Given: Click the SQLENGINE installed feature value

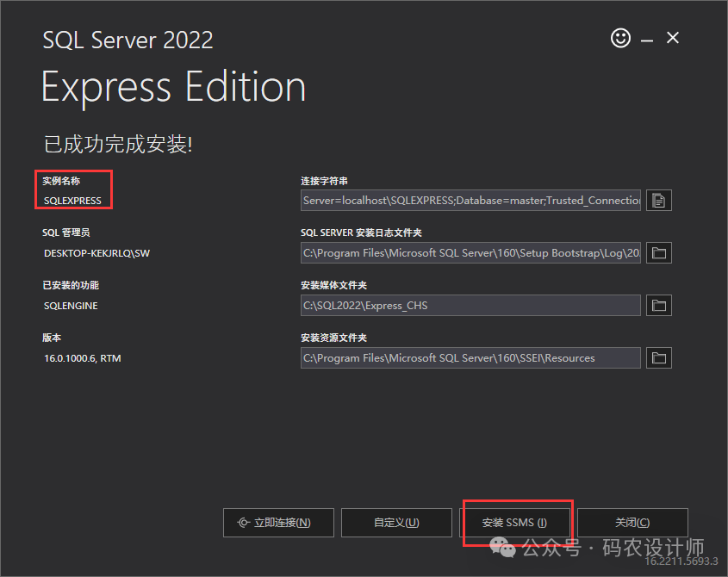Looking at the screenshot, I should pos(71,306).
